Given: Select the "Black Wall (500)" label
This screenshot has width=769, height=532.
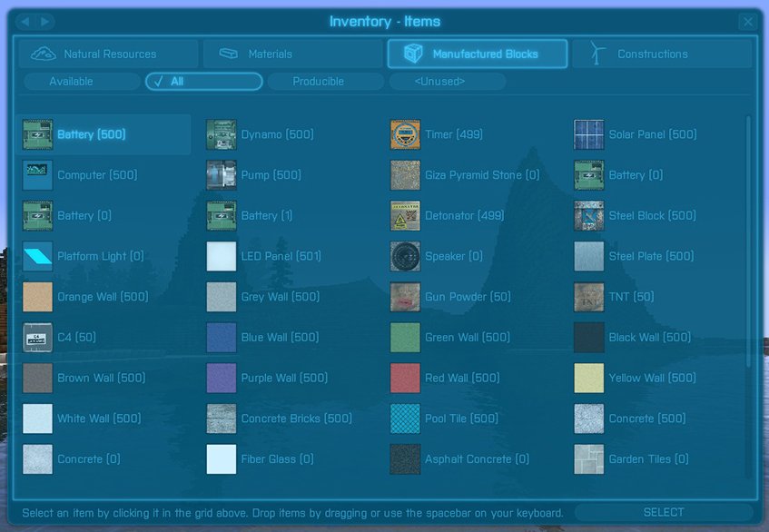Looking at the screenshot, I should click(x=650, y=338).
